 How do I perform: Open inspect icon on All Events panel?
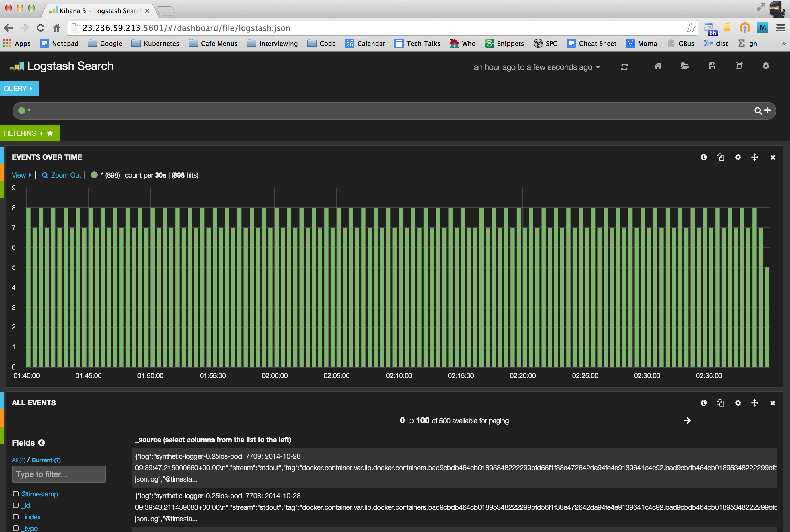(x=720, y=403)
